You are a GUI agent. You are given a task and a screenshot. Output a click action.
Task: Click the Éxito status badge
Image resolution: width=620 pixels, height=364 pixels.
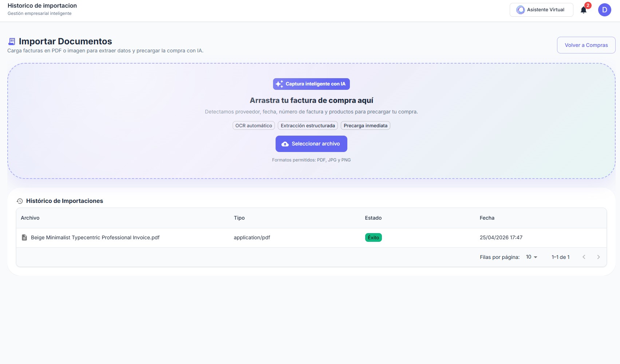pyautogui.click(x=373, y=237)
